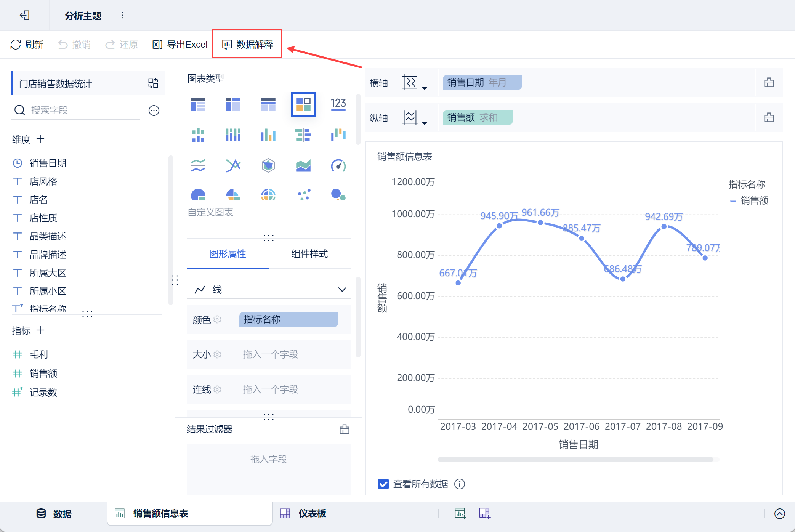Open the field options ellipsis next to search
Screen dimensions: 795x532
click(x=154, y=111)
